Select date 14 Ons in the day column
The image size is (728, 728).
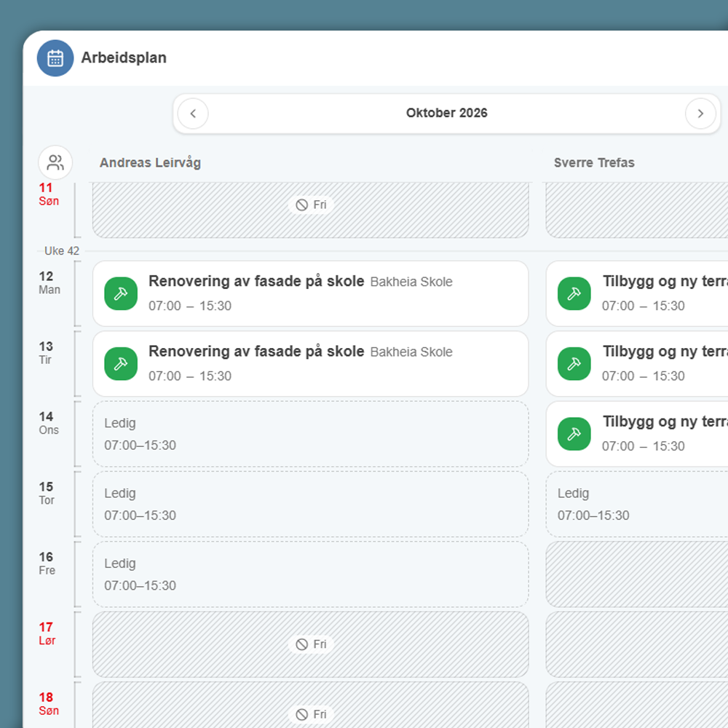[49, 423]
